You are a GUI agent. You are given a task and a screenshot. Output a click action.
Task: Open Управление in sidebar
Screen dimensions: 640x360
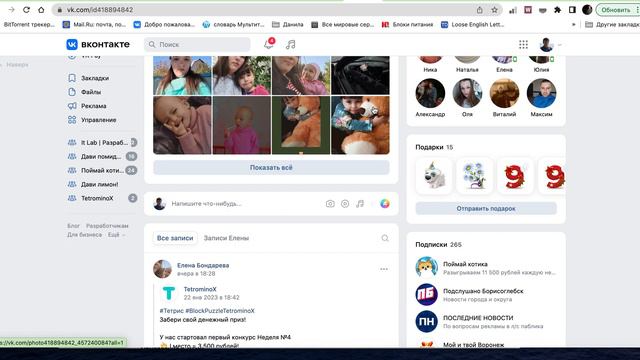(x=98, y=120)
